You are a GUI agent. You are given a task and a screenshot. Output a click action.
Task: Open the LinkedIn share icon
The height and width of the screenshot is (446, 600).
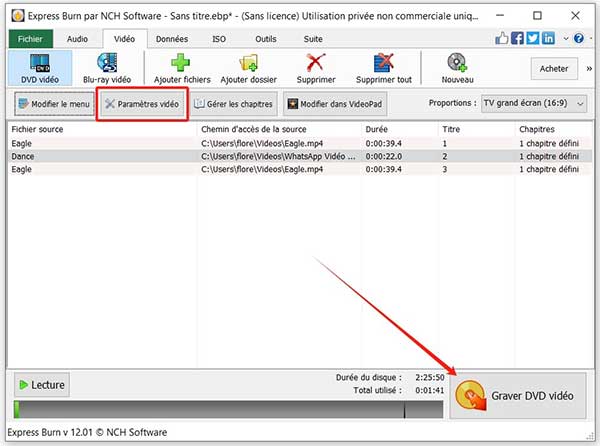click(548, 38)
